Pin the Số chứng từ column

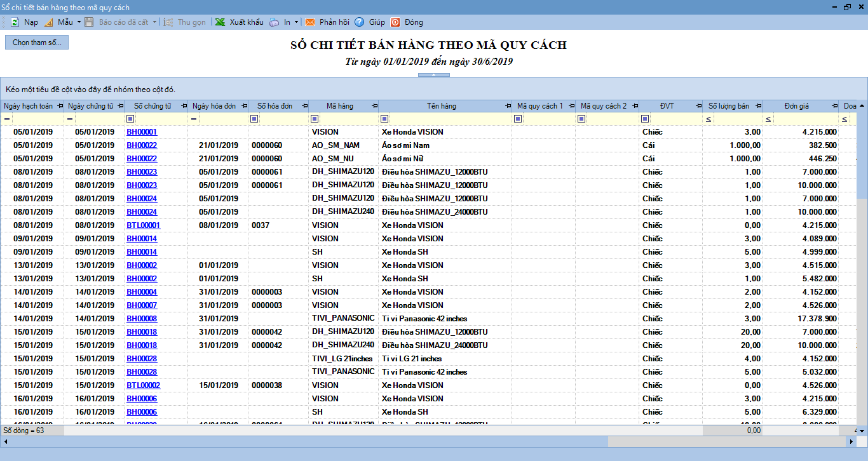[184, 106]
